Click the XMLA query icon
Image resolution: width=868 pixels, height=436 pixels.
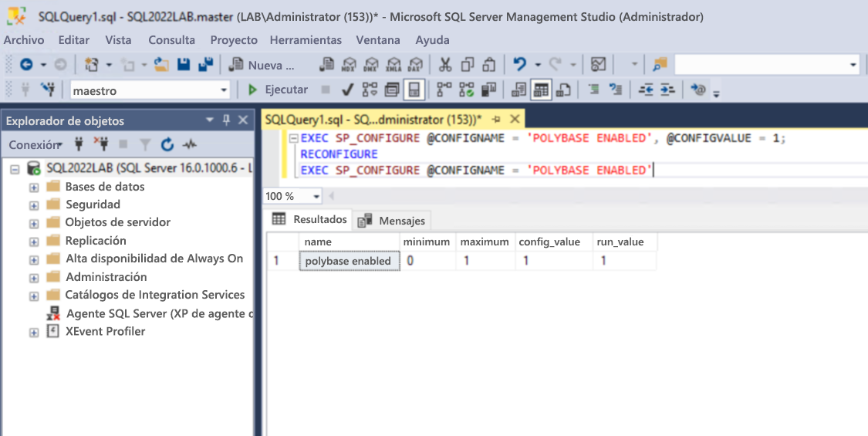click(393, 65)
